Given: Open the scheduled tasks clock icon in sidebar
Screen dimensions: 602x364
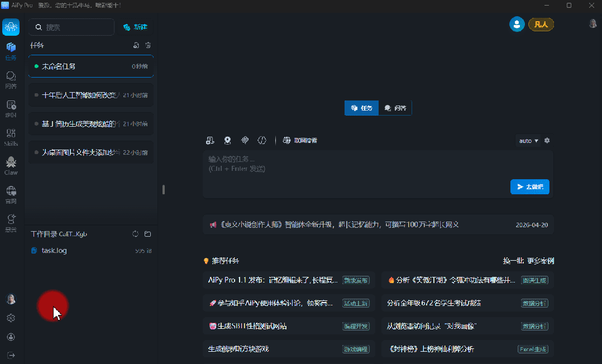Looking at the screenshot, I should coord(11,109).
